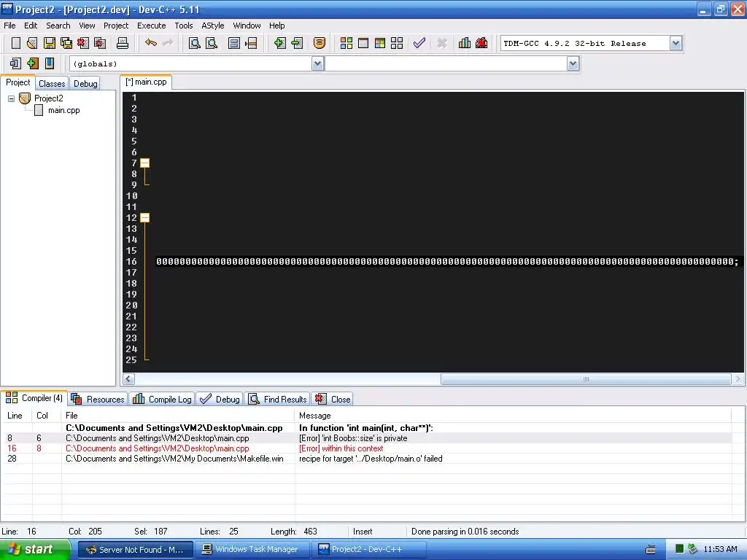The height and width of the screenshot is (560, 747).
Task: Switch to the Classes sidebar tab
Action: pos(52,83)
